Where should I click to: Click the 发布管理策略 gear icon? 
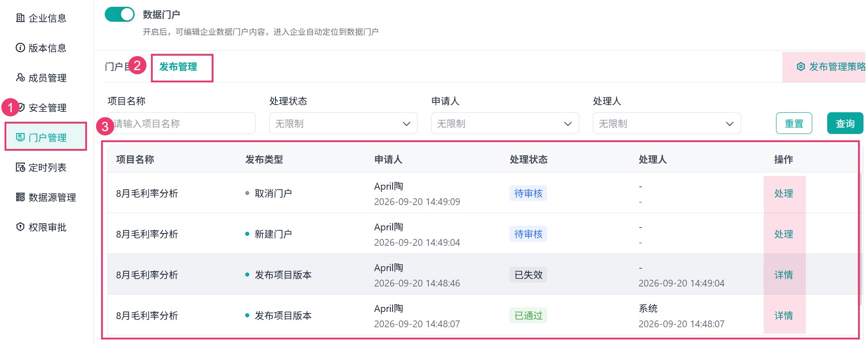coord(801,67)
